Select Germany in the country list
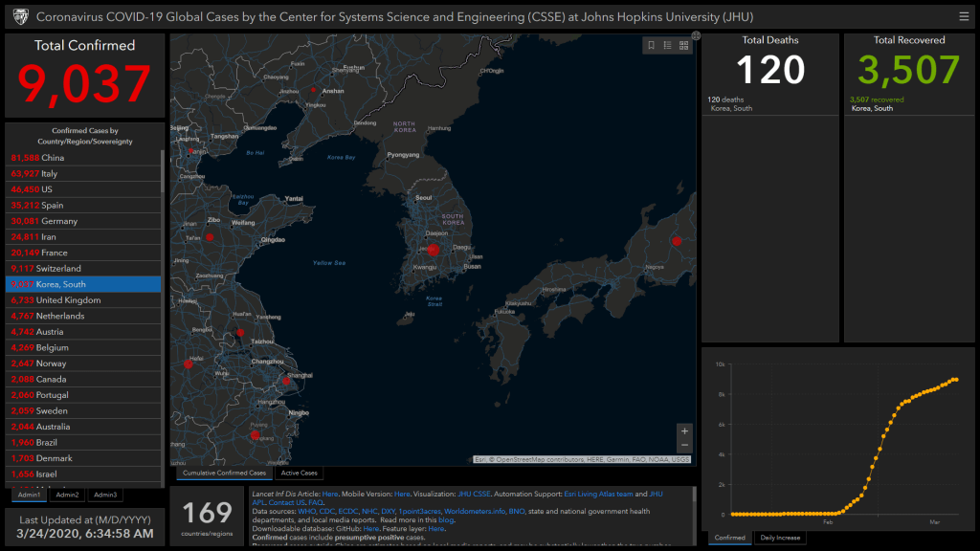Viewport: 980px width, 551px height. (x=83, y=221)
